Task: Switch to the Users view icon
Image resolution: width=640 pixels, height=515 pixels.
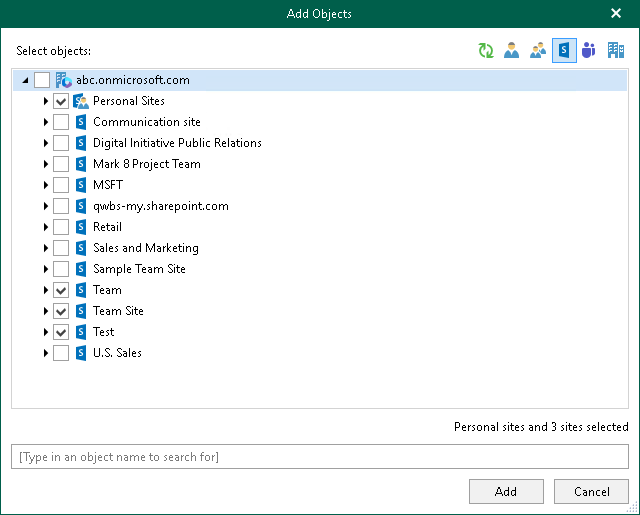Action: click(x=511, y=51)
